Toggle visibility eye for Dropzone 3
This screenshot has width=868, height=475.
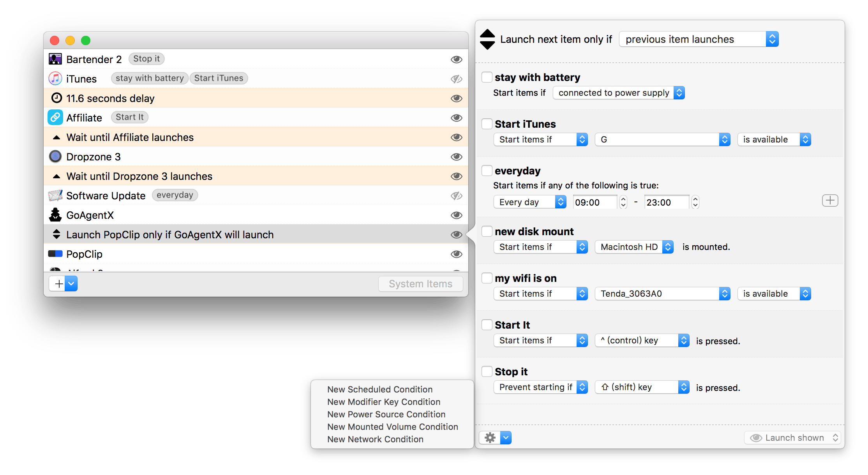(457, 157)
